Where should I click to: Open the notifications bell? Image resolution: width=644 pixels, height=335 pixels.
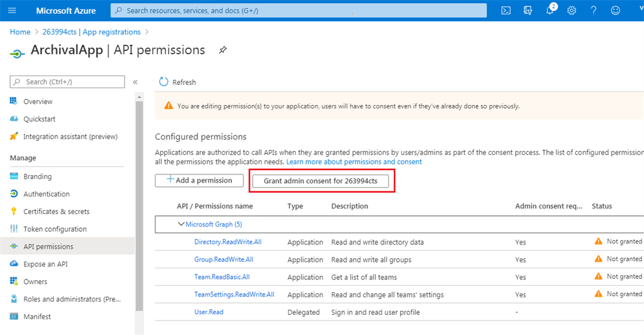click(550, 10)
